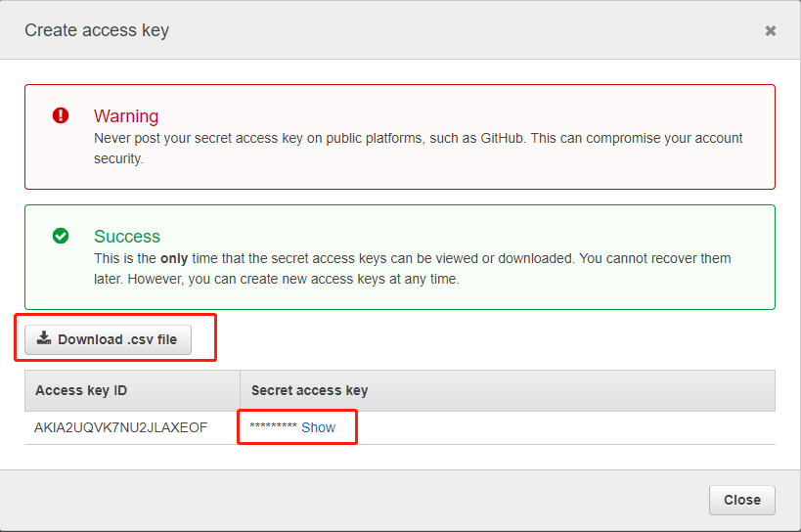
Task: Click the red warning exclamation icon
Action: click(x=61, y=115)
